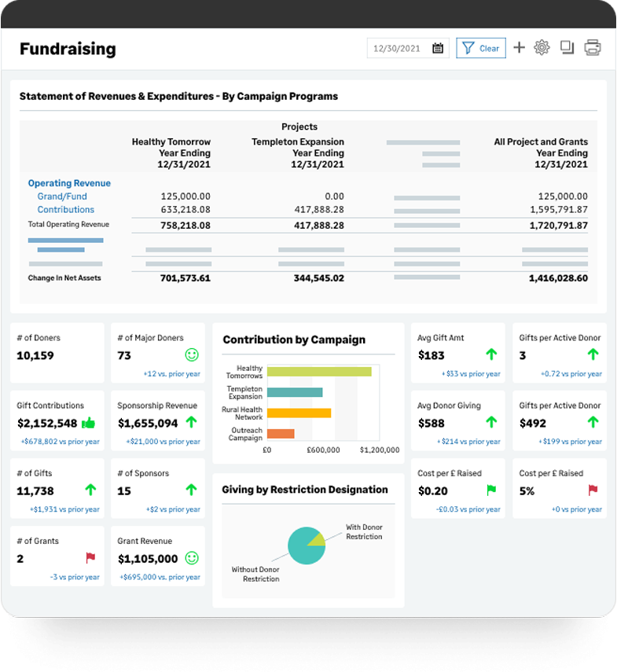
Task: Click the 1,416,028.60 net assets cell
Action: tap(558, 278)
